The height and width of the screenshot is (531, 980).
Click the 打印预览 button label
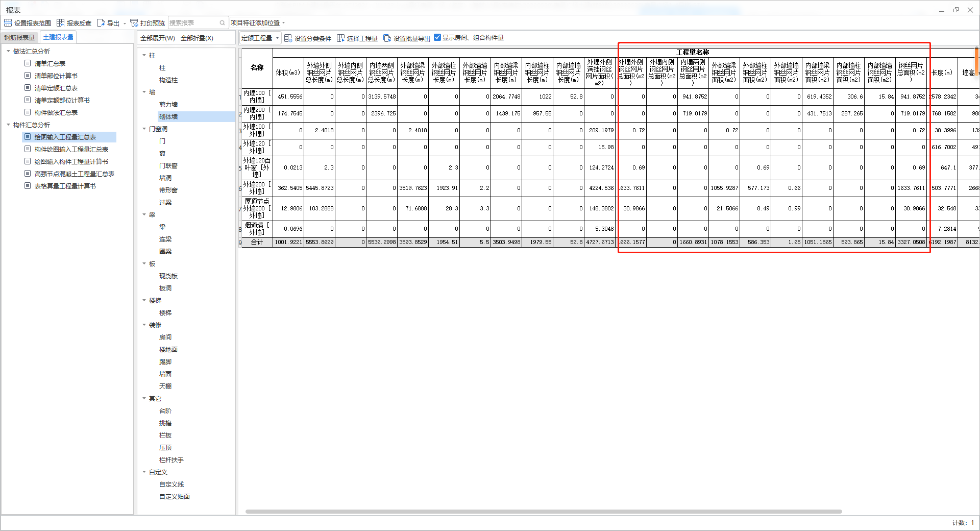[153, 23]
